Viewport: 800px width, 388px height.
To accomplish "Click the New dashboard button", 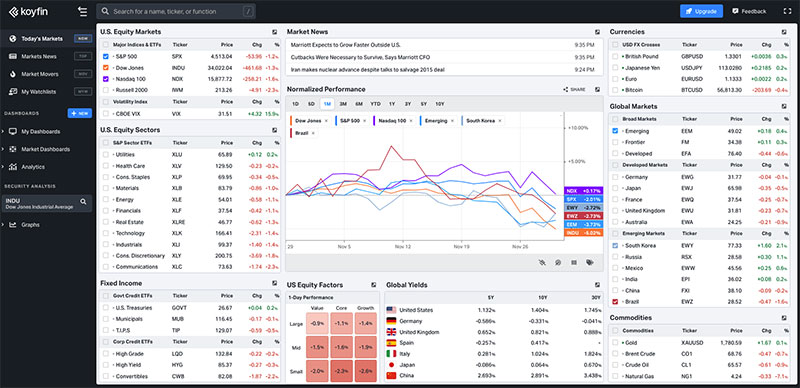I will pyautogui.click(x=80, y=113).
